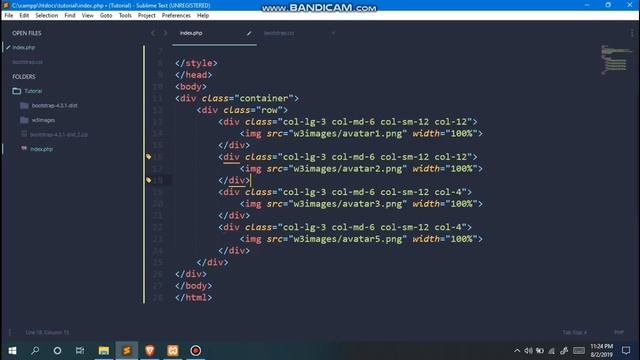
Task: Select bootstrap.css under Open Files
Action: pyautogui.click(x=27, y=62)
